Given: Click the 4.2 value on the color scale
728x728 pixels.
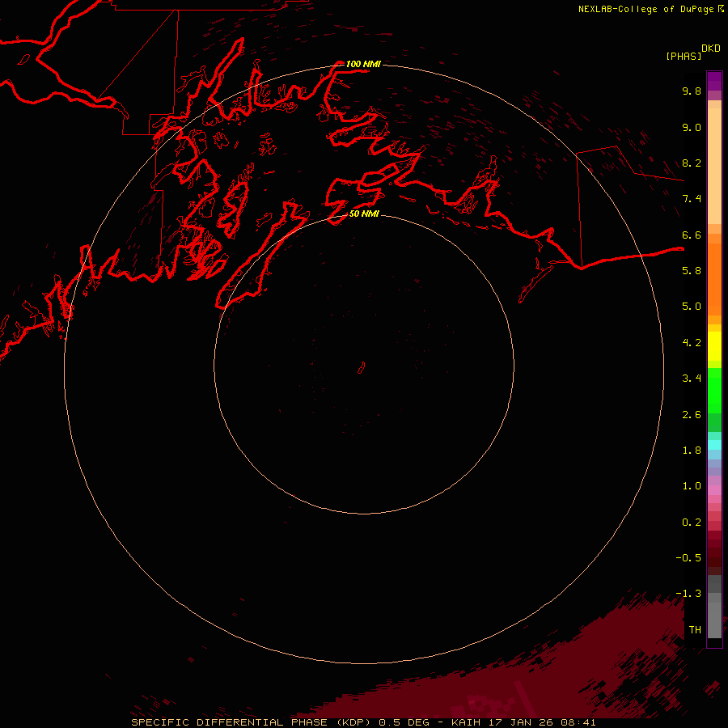Looking at the screenshot, I should (x=692, y=343).
